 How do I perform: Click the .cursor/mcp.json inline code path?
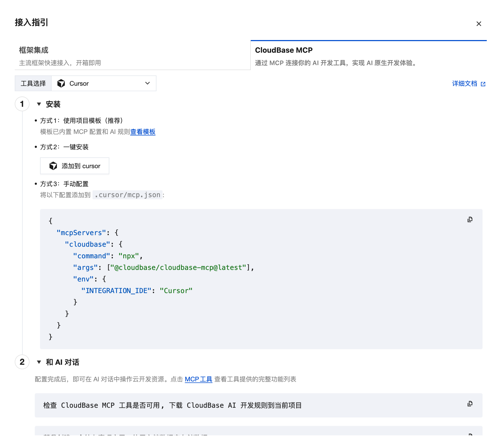[127, 195]
